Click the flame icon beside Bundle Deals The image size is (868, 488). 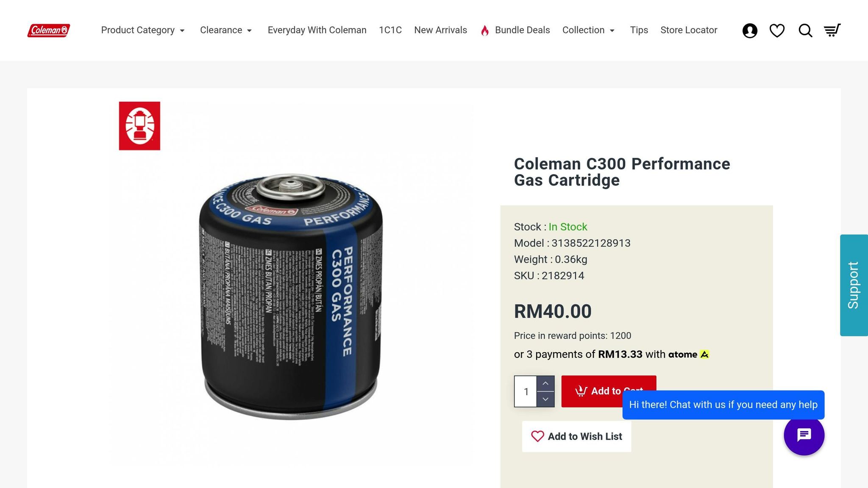coord(484,30)
